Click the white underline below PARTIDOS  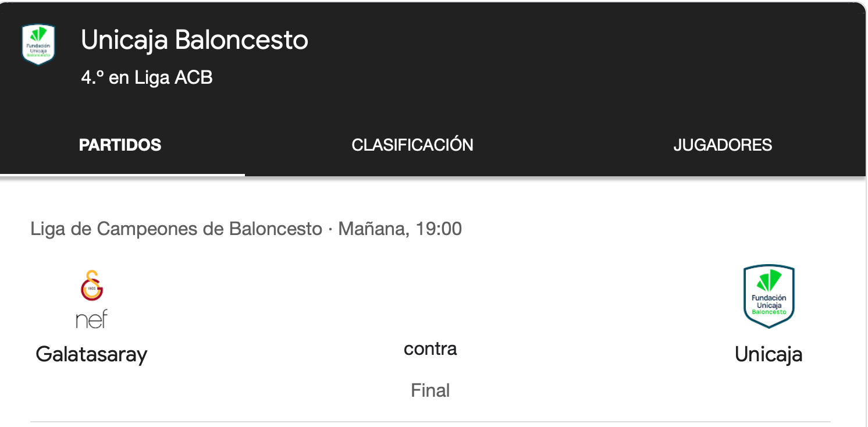coord(122,174)
